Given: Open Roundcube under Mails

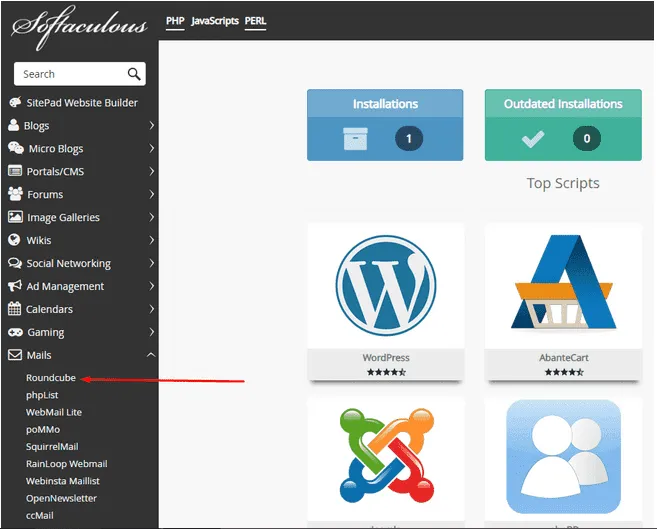Looking at the screenshot, I should click(51, 379).
